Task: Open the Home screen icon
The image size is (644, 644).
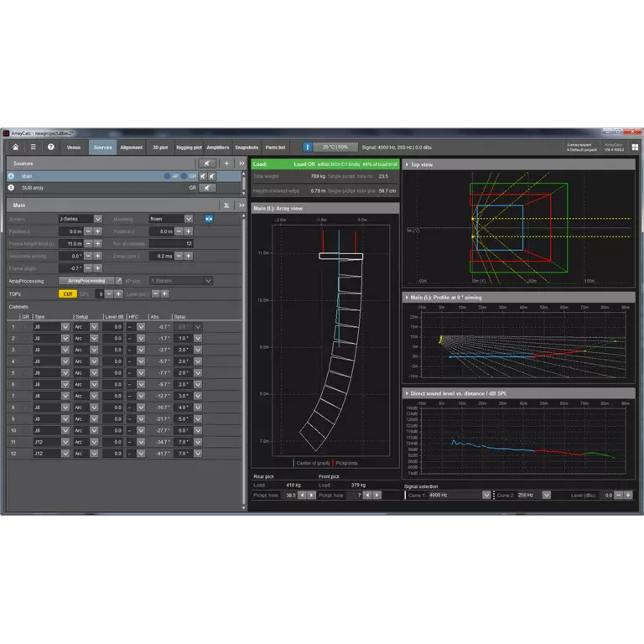Action: tap(15, 147)
